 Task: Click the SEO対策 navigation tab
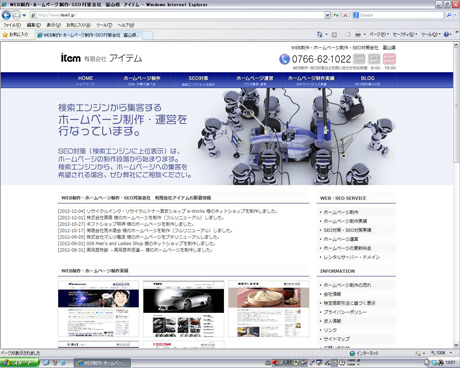click(198, 80)
